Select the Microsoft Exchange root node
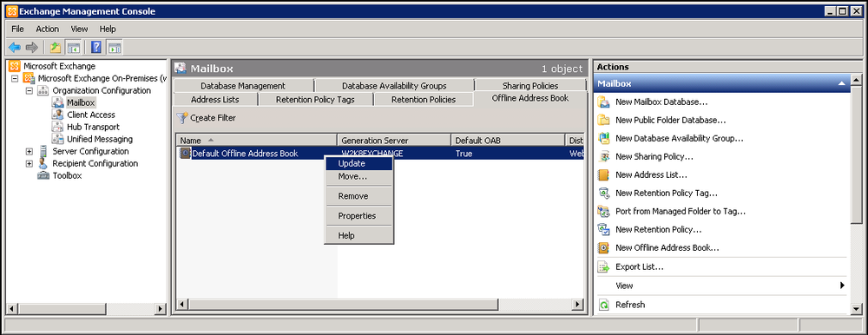Image resolution: width=868 pixels, height=335 pixels. click(x=59, y=67)
